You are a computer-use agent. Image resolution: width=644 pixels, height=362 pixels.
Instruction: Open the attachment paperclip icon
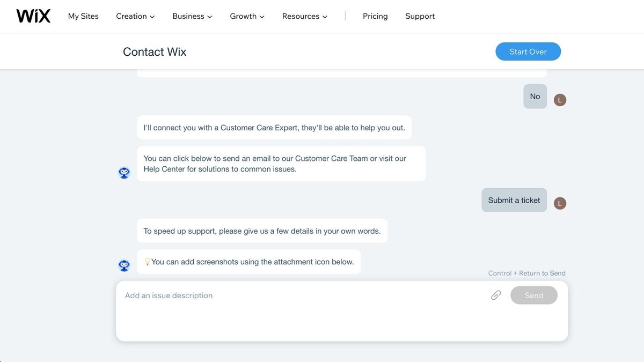pyautogui.click(x=495, y=295)
